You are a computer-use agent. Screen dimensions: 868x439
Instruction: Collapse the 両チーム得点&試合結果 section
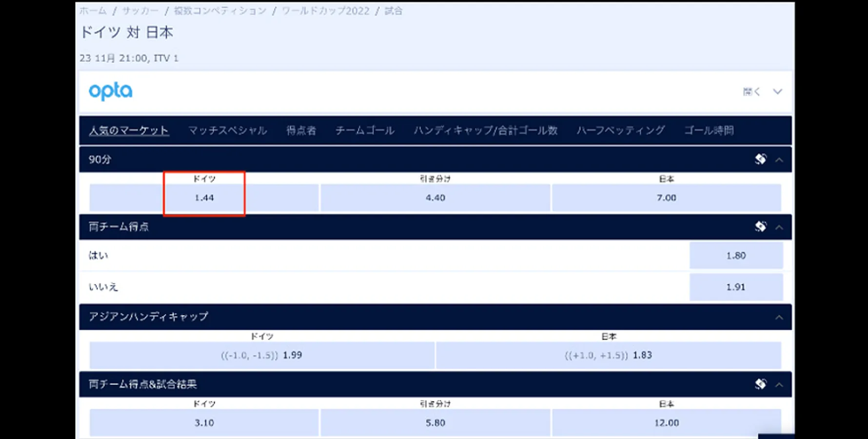click(x=779, y=384)
